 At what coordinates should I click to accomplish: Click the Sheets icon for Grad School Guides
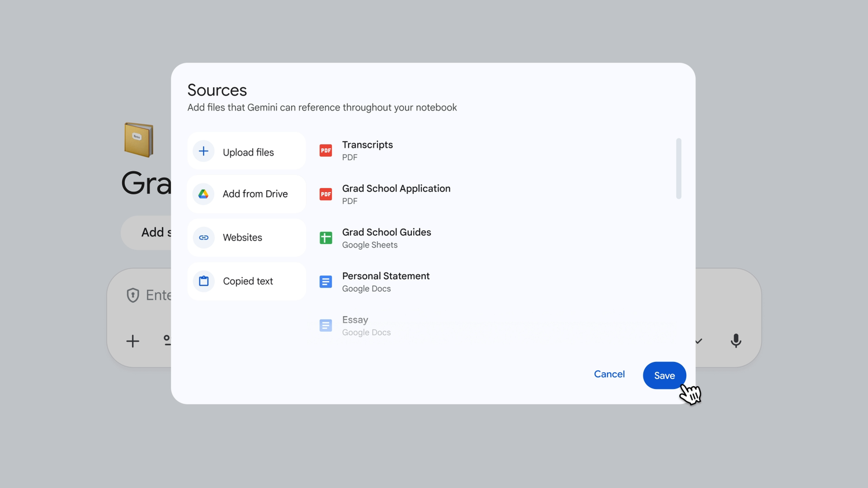click(x=326, y=238)
